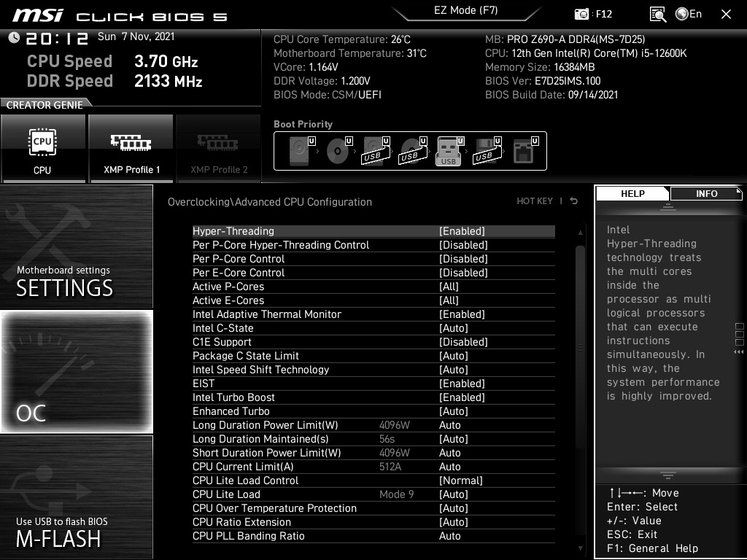Click the settings list scroll down arrow
The height and width of the screenshot is (560, 747).
coord(580,548)
